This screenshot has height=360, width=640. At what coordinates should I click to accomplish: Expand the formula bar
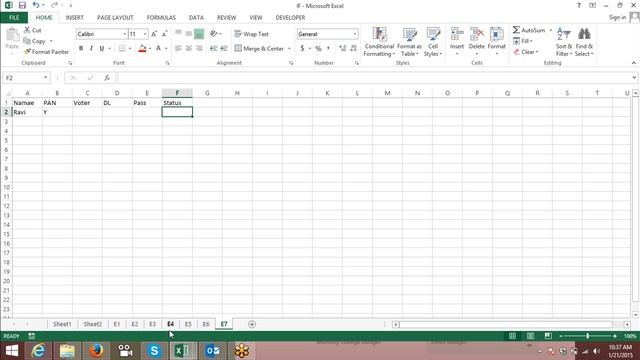[x=634, y=78]
